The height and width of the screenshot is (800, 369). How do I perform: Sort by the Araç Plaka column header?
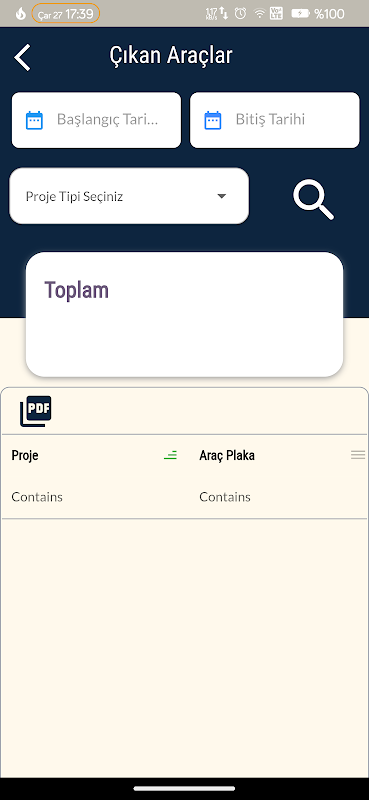point(227,455)
